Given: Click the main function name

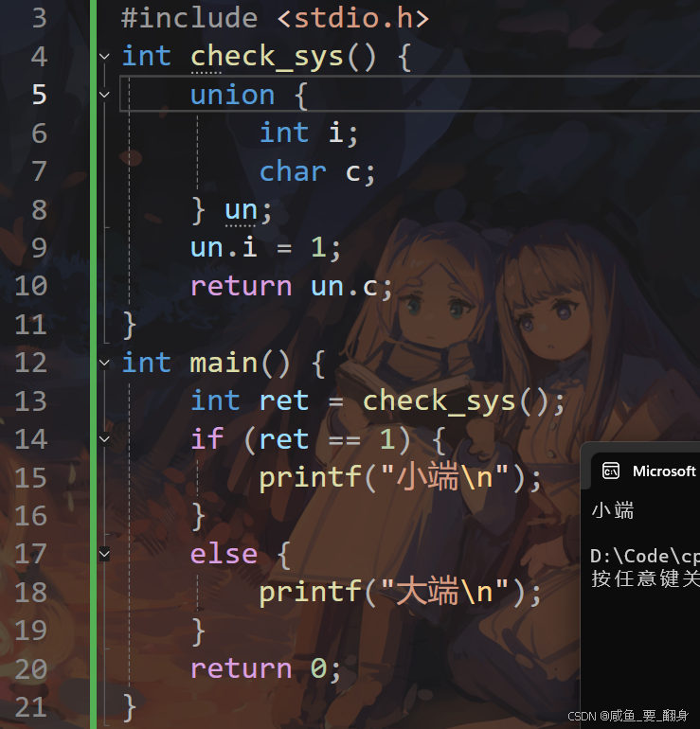Looking at the screenshot, I should pos(224,363).
